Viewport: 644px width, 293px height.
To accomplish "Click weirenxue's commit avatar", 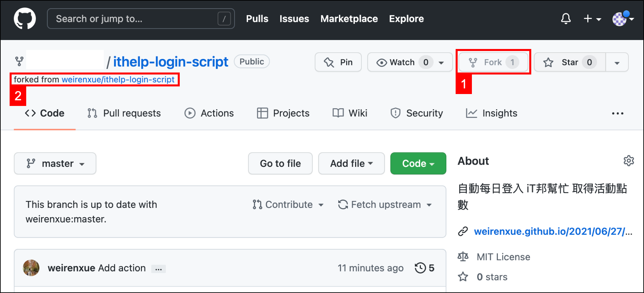I will 31,268.
